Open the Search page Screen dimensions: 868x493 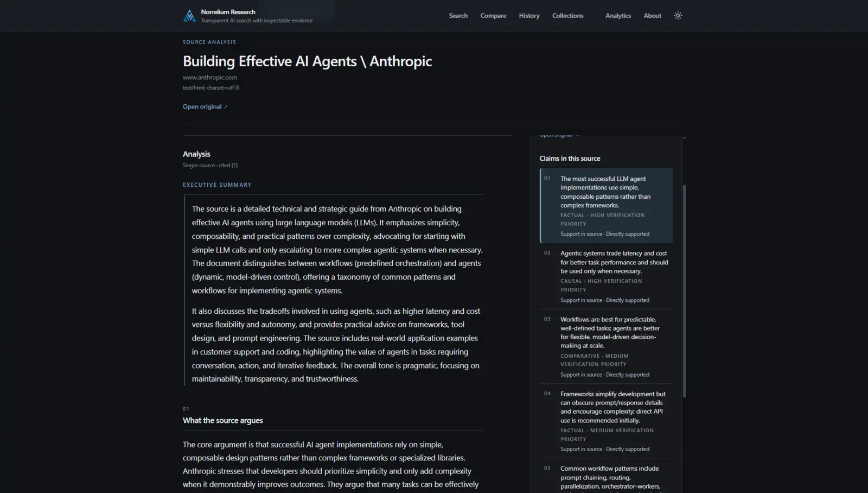point(458,16)
